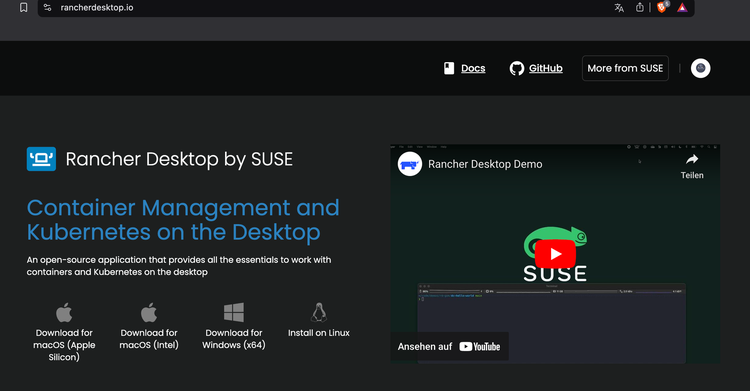This screenshot has width=750, height=391.
Task: Click the Apple icon for Apple Silicon download
Action: tap(64, 313)
